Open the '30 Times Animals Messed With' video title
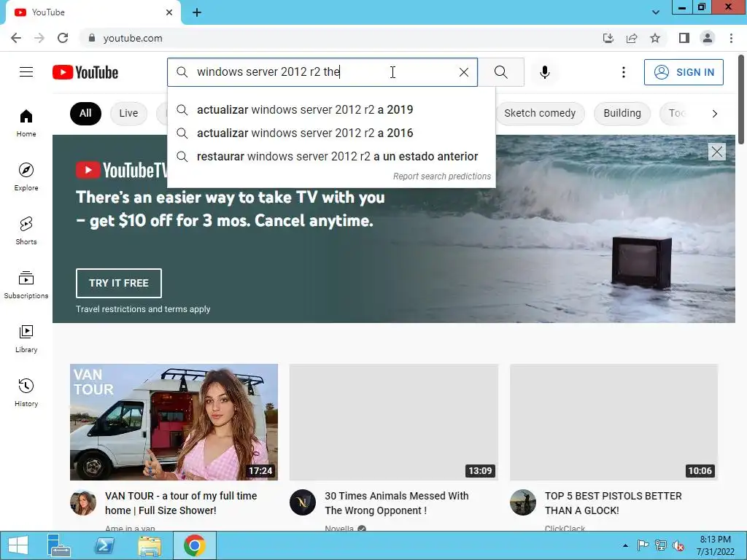This screenshot has height=560, width=747. pyautogui.click(x=396, y=503)
